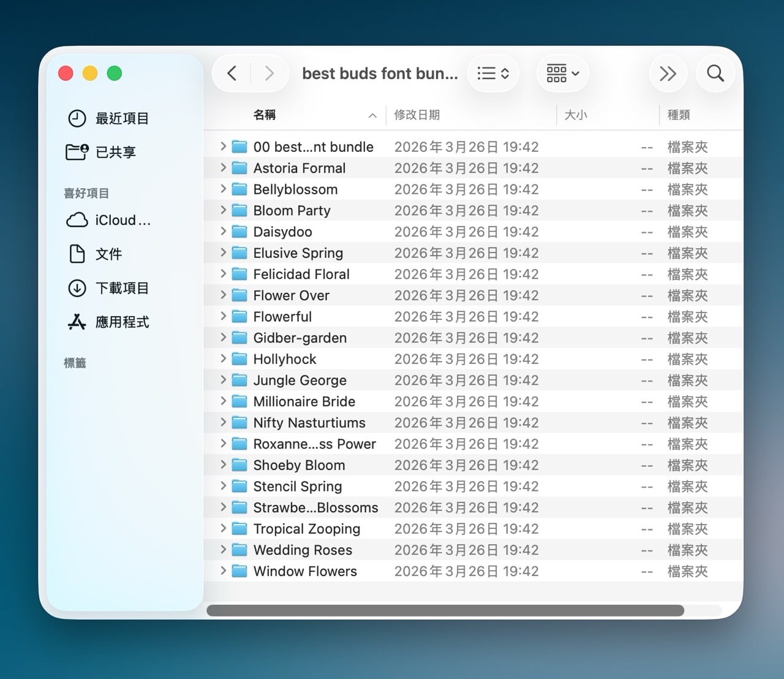Image resolution: width=784 pixels, height=679 pixels.
Task: Expand the Wedding Roses folder
Action: tap(223, 550)
